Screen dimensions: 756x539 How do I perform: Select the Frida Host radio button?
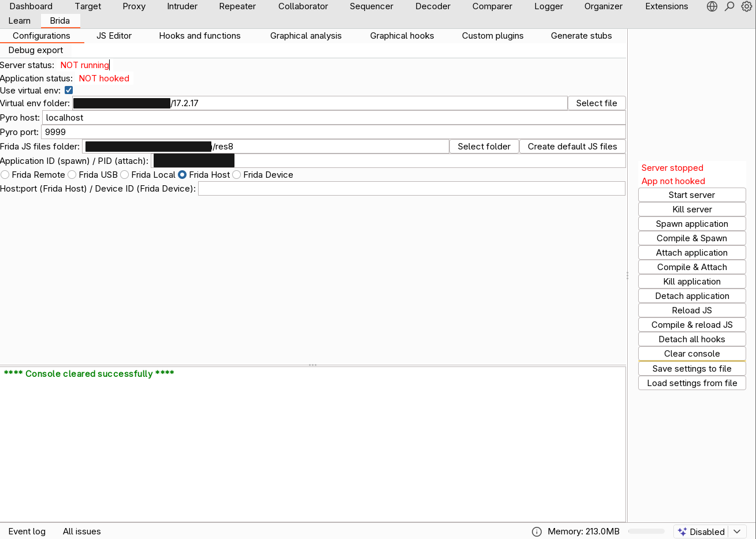(183, 174)
